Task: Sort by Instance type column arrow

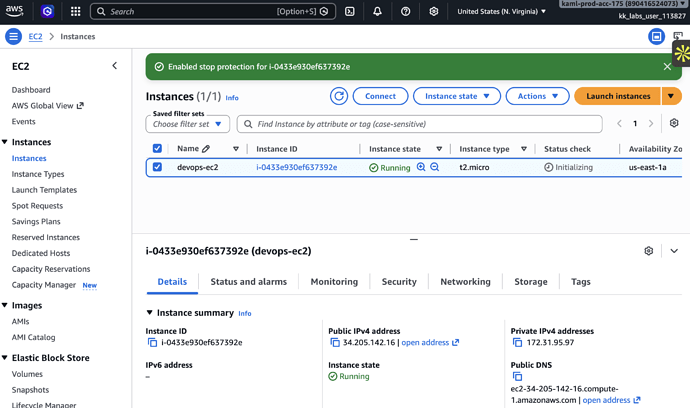Action: click(524, 149)
